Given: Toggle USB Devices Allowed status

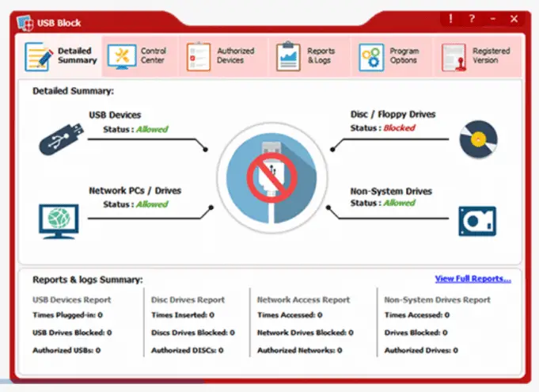Looking at the screenshot, I should [151, 129].
